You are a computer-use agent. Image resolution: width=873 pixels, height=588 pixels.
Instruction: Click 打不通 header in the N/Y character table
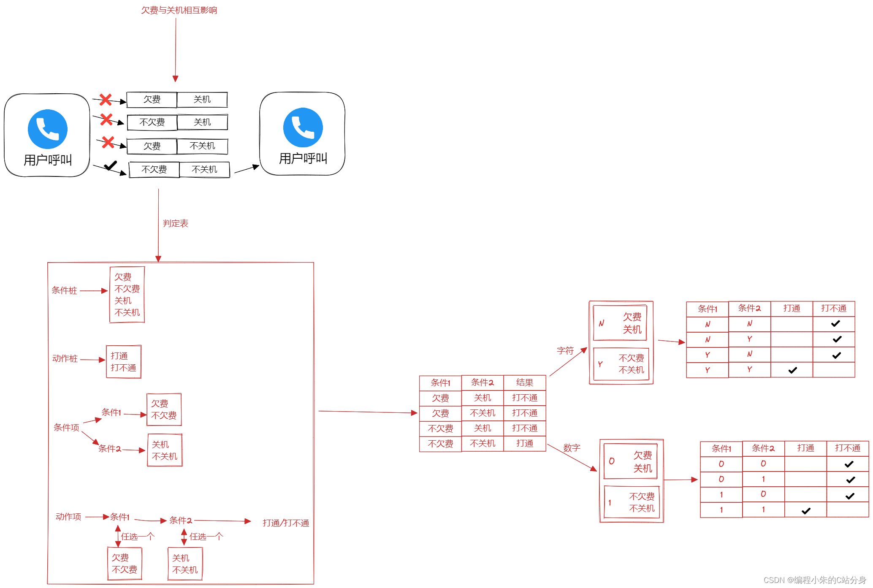point(834,309)
